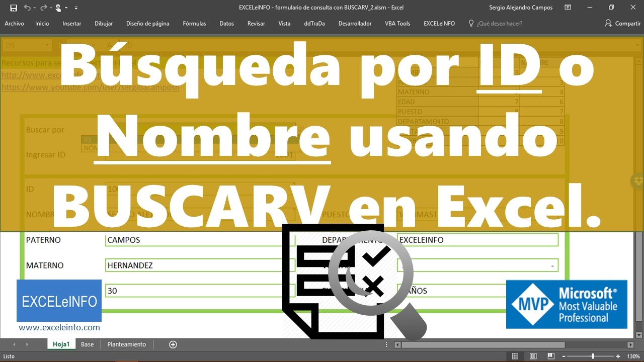Switch to Normal view icon
The image size is (644, 362).
coord(515,356)
